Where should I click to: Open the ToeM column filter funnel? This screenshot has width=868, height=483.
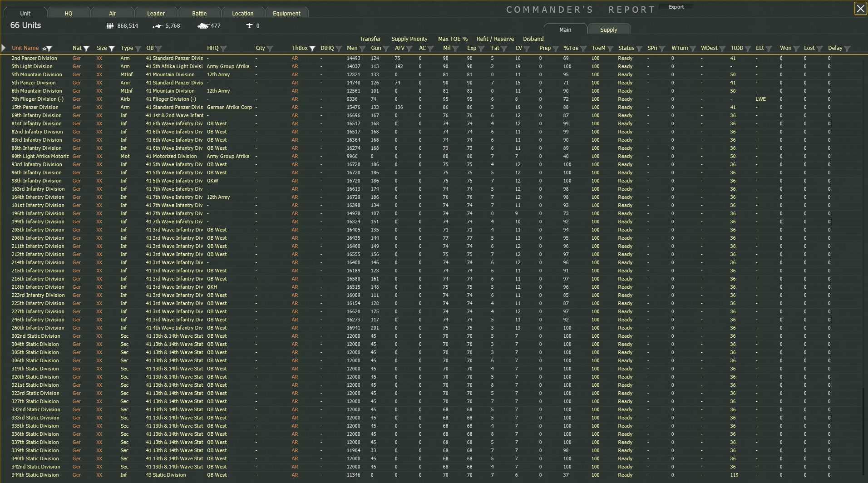point(610,49)
